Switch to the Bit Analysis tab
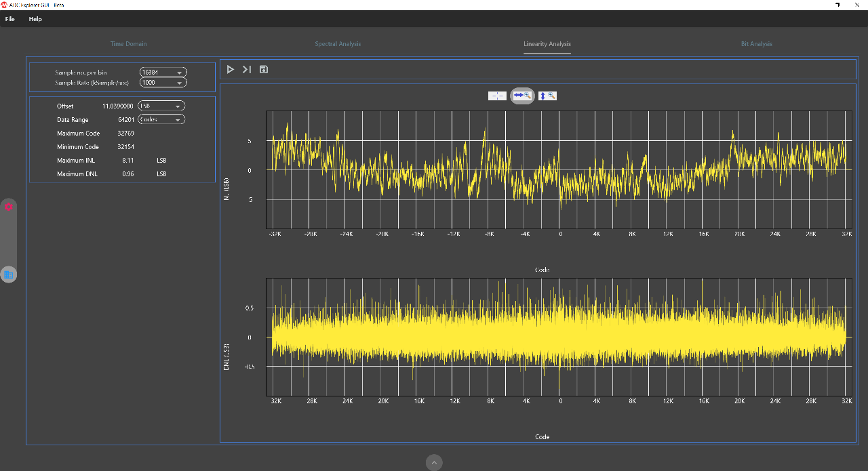Screen dimensions: 868x471 pyautogui.click(x=756, y=44)
